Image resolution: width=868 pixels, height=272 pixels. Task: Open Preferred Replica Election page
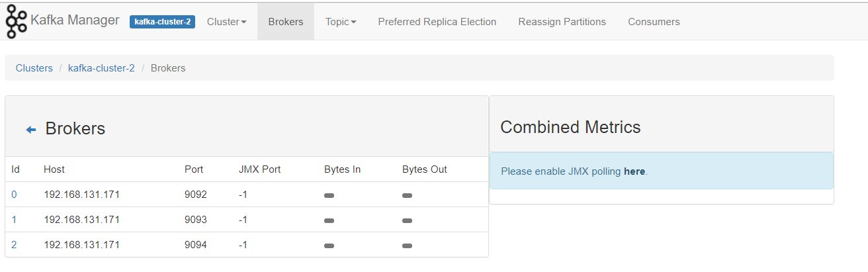point(437,22)
